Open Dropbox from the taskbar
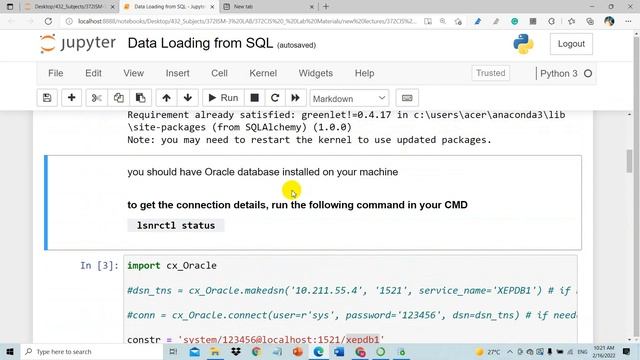The width and height of the screenshot is (640, 360). pos(236,351)
